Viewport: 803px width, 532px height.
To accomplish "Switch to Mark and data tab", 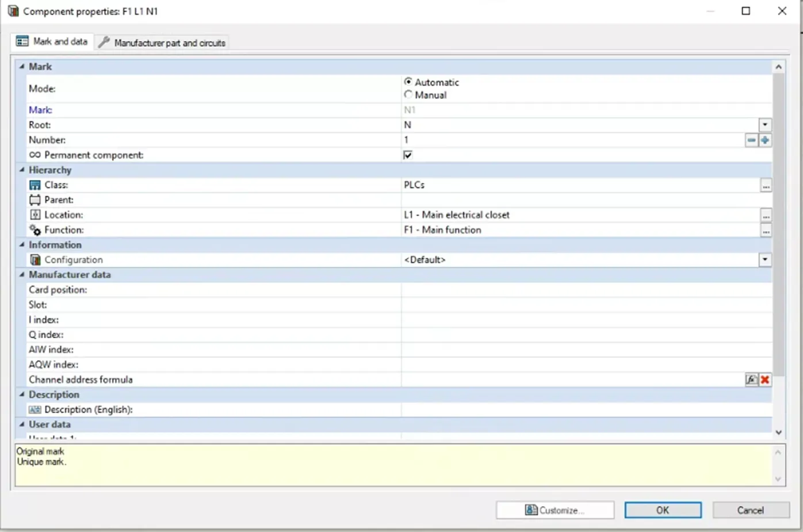I will tap(52, 41).
